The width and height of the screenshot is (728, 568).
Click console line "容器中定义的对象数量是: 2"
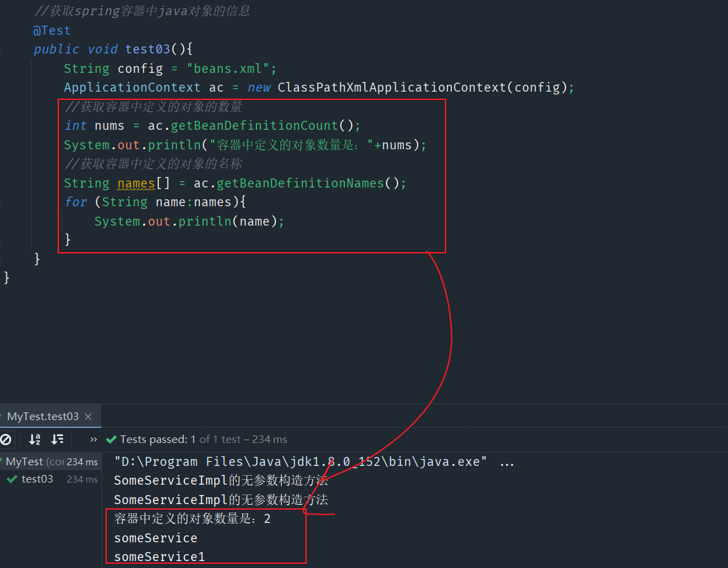pos(192,519)
